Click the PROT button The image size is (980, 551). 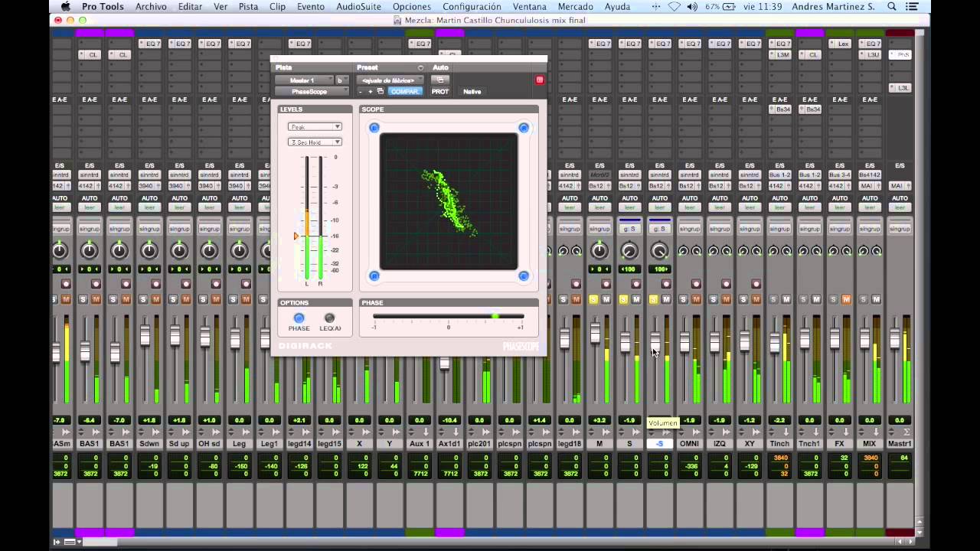point(440,92)
